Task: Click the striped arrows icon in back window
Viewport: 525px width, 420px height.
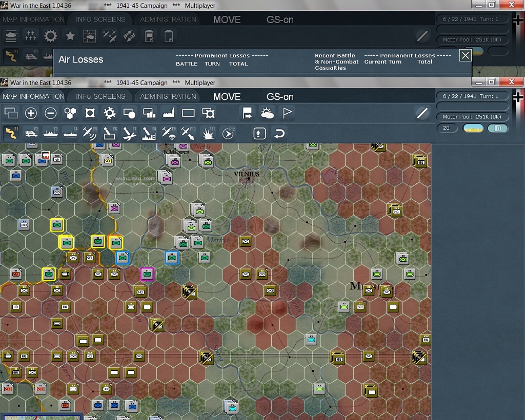Action: pyautogui.click(x=129, y=36)
